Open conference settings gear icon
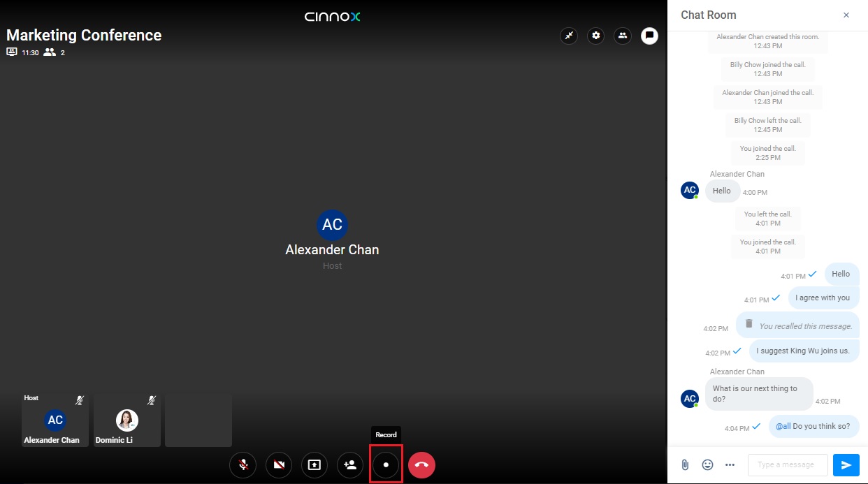This screenshot has height=484, width=868. (x=595, y=36)
